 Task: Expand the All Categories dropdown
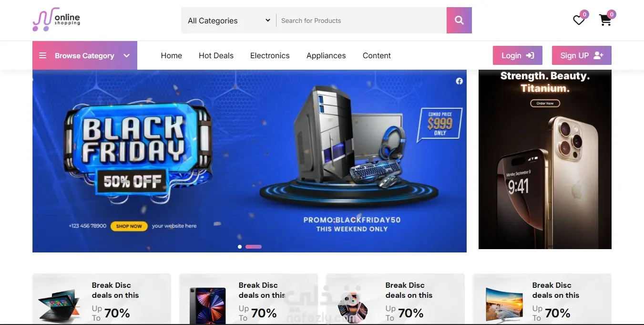(x=229, y=21)
